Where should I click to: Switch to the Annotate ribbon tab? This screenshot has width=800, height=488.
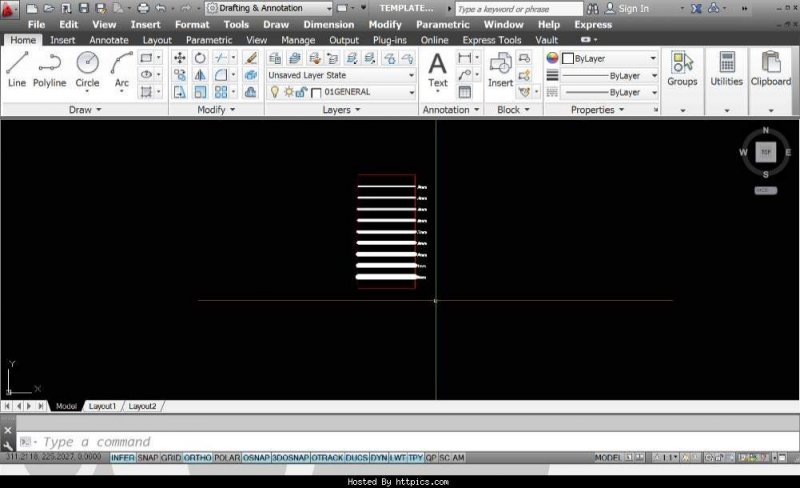[x=108, y=40]
